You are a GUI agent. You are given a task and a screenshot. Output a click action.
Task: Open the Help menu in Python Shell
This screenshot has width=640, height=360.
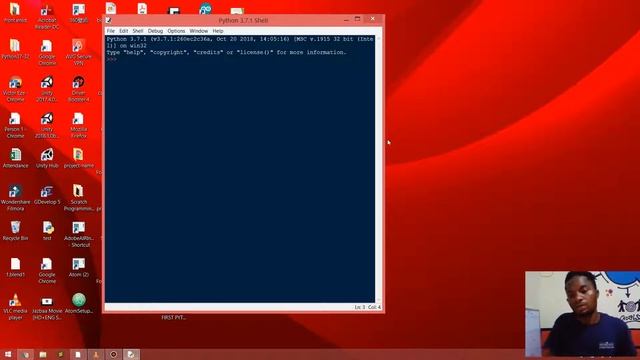tap(218, 31)
